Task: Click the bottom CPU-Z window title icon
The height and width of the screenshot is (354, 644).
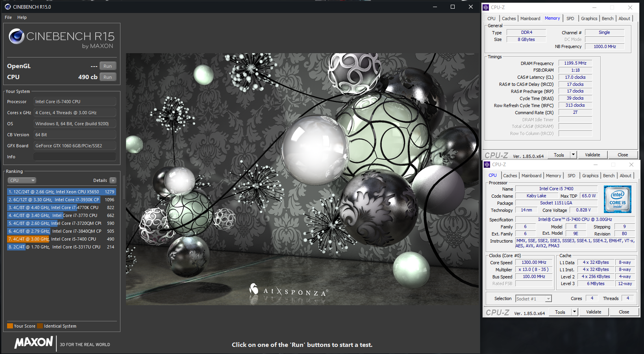Action: 487,165
